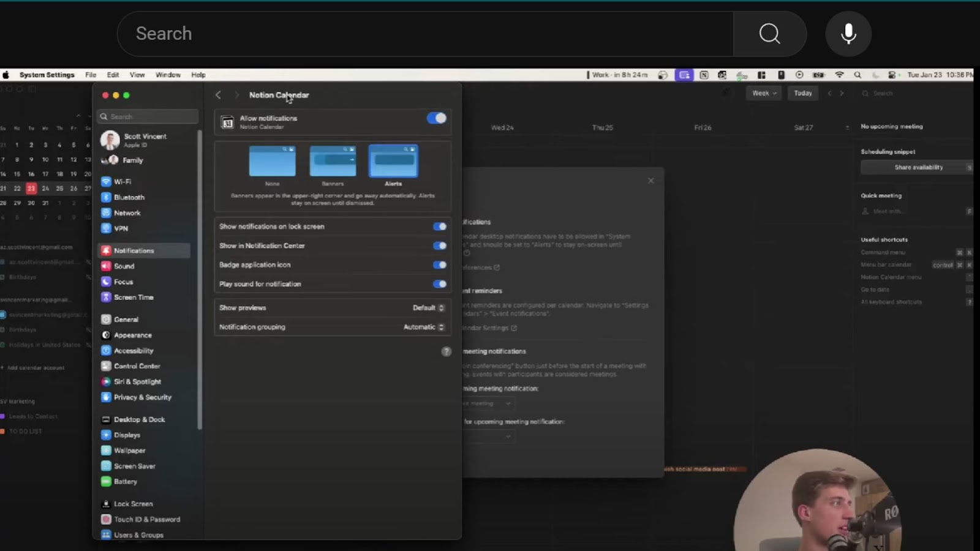Toggle Badge application icon switch

[x=440, y=265]
